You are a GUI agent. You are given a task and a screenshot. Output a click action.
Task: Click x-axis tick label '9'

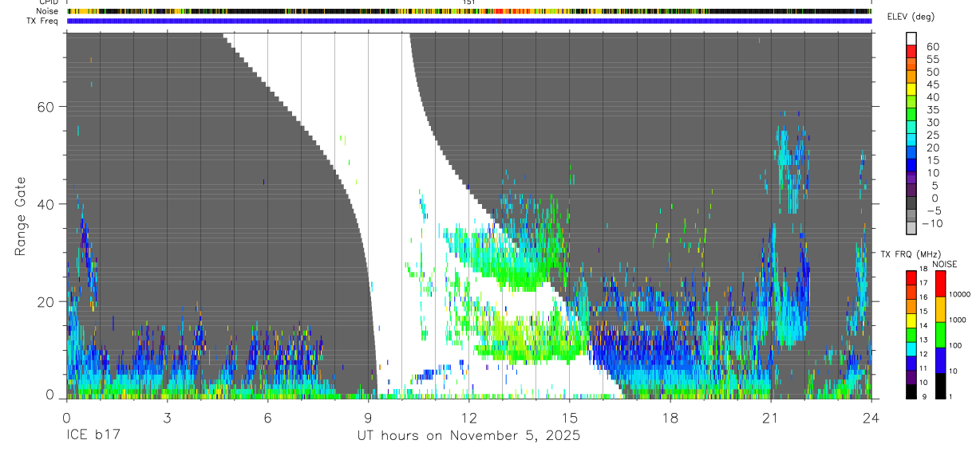(x=368, y=417)
